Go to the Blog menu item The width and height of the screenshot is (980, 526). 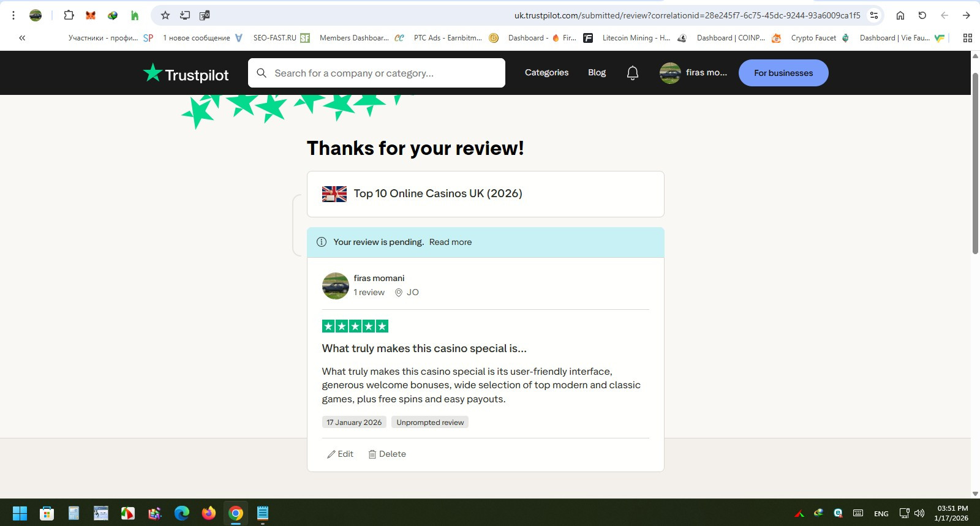597,72
